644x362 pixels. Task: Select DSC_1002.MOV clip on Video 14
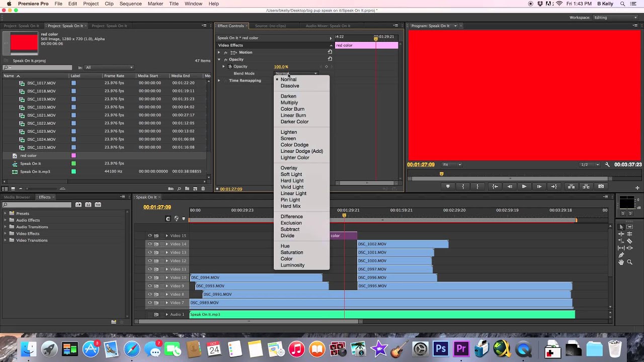(403, 244)
